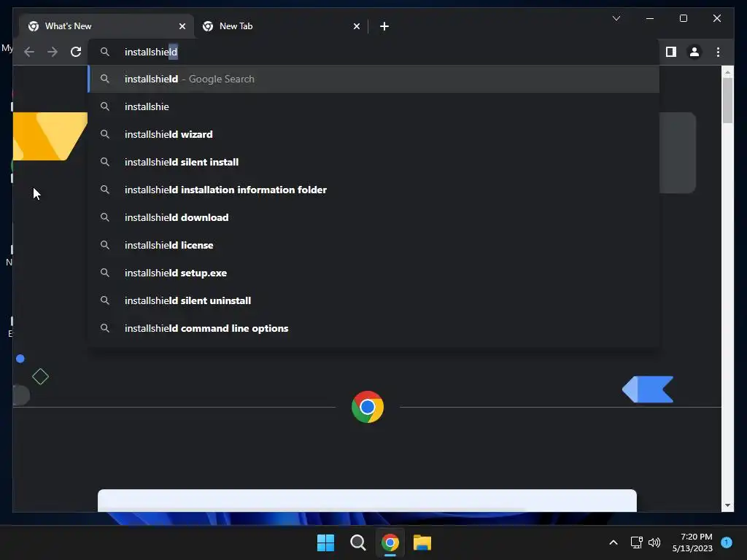
Task: Pick 'installshield download' suggestion
Action: [373, 217]
